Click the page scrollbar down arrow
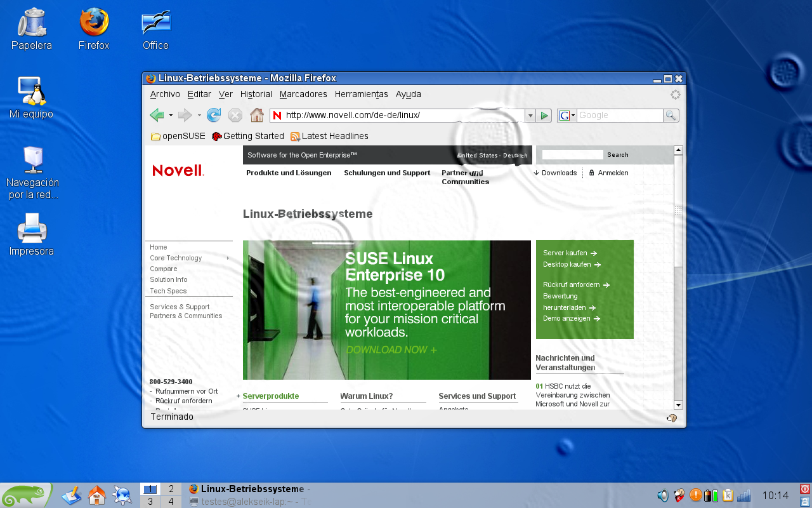Viewport: 812px width, 508px height. click(x=678, y=404)
